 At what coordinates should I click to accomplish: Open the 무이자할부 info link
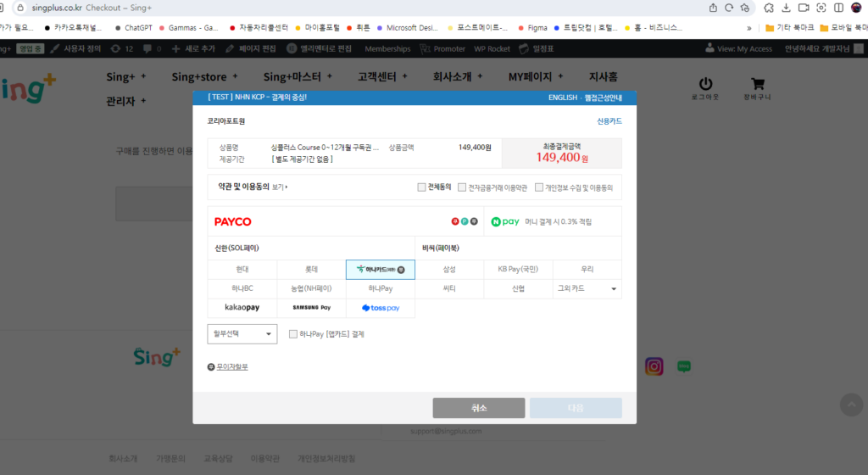point(228,367)
